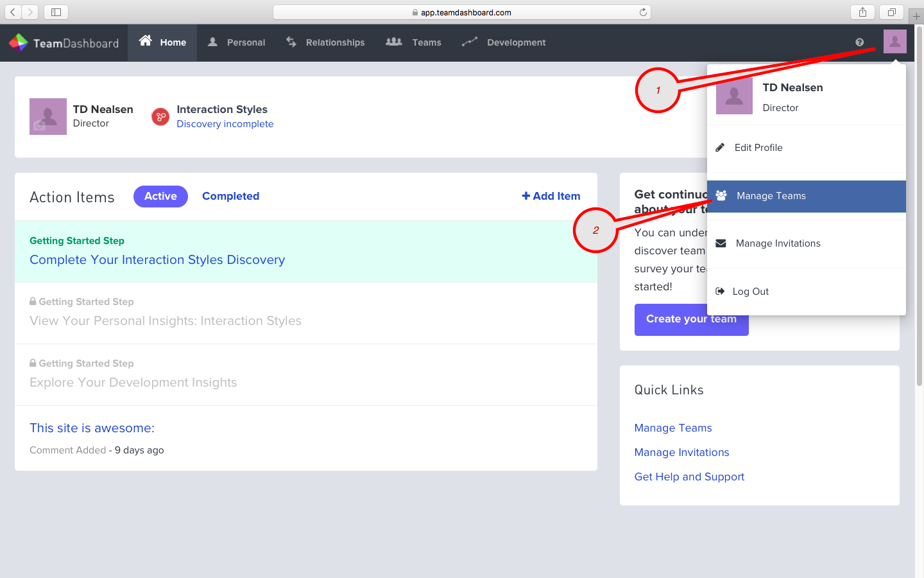The image size is (924, 578).
Task: Click the Home house icon
Action: (146, 41)
